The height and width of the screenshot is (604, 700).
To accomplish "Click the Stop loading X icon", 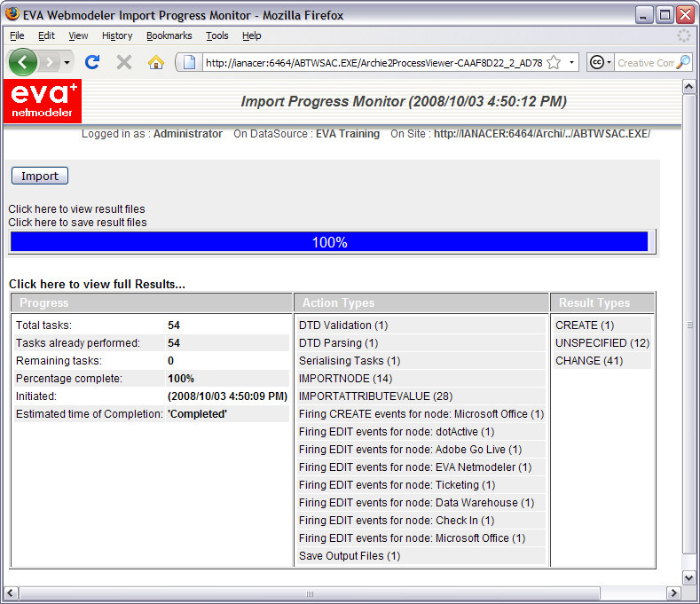I will (x=124, y=62).
